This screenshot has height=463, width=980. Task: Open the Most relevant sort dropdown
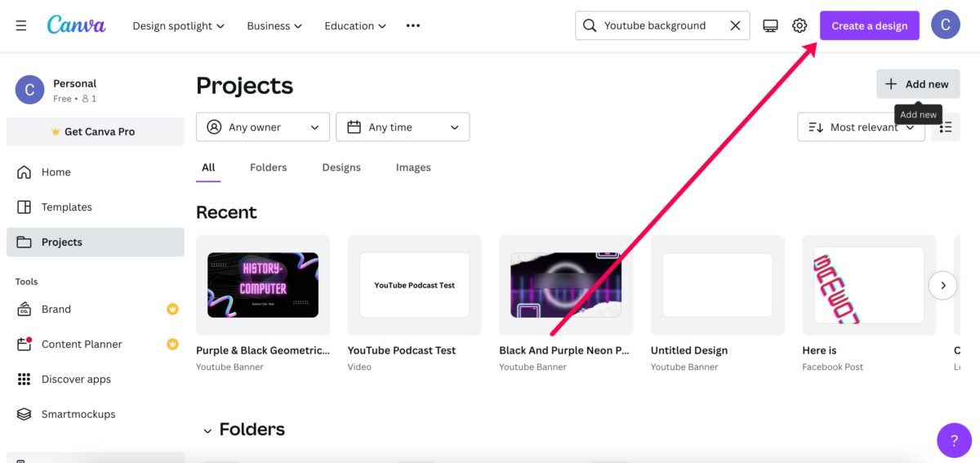pos(861,127)
